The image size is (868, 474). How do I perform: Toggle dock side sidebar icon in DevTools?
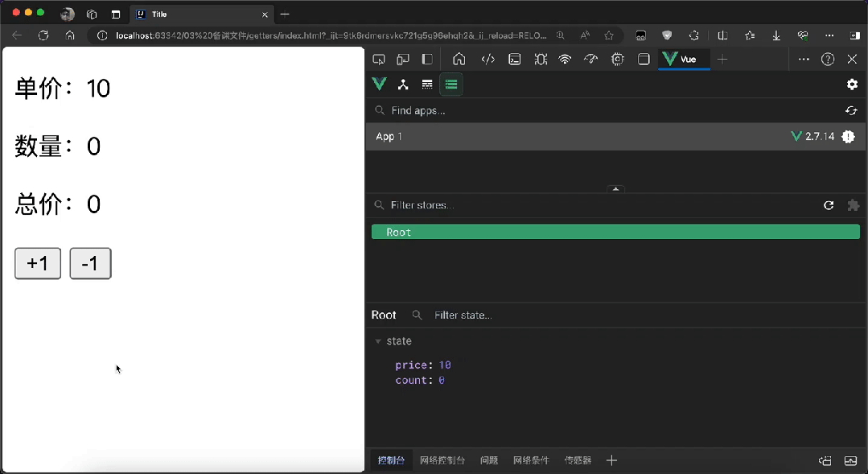(427, 60)
